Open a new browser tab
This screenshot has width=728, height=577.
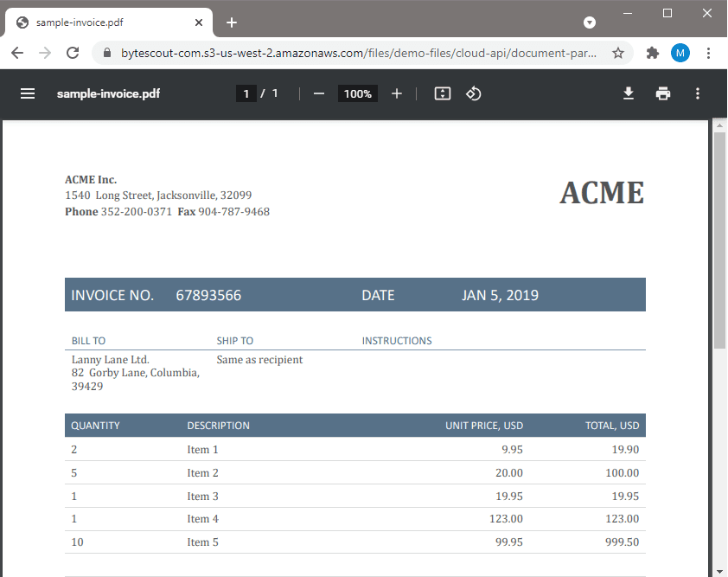pos(232,22)
